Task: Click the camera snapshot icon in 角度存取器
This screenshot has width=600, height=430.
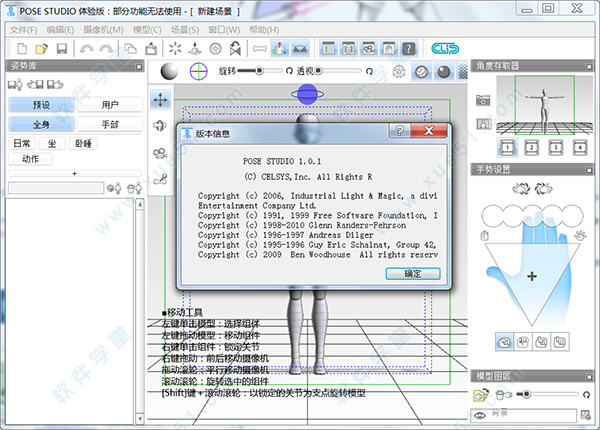Action: pos(483,100)
